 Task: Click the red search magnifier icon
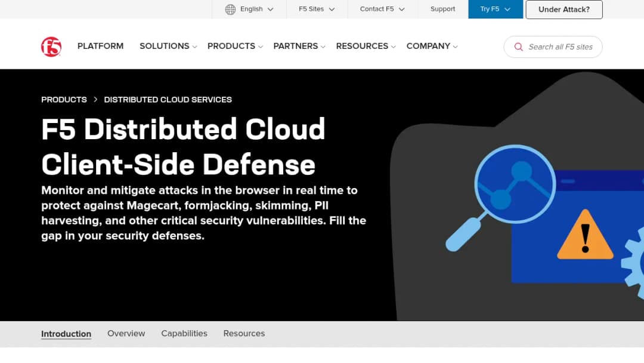[519, 47]
